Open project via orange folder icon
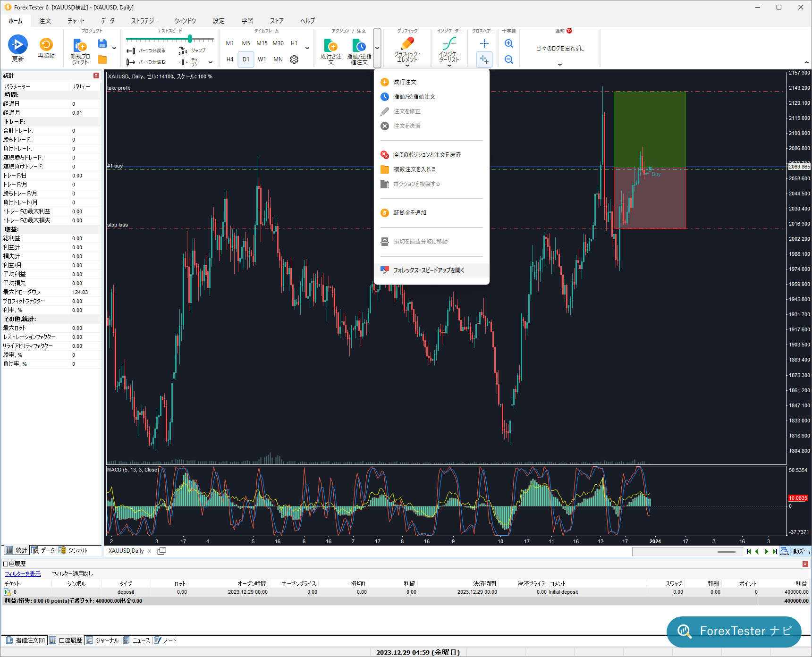 102,59
